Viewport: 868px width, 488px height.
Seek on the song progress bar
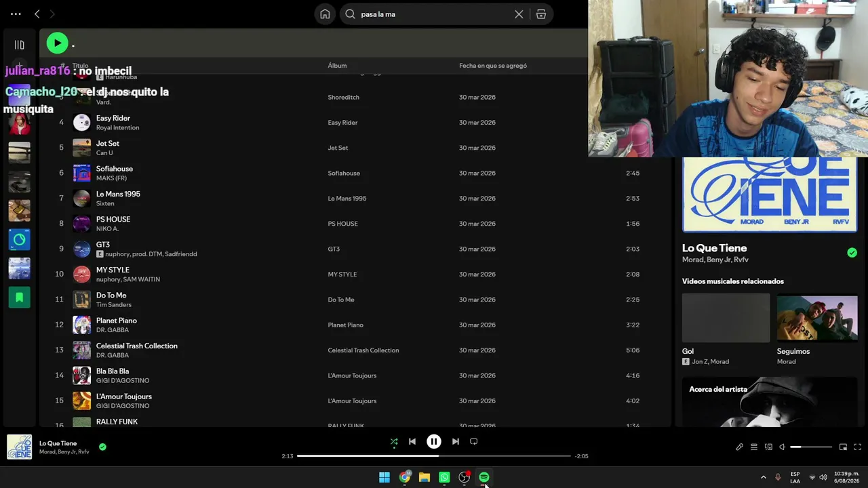434,456
